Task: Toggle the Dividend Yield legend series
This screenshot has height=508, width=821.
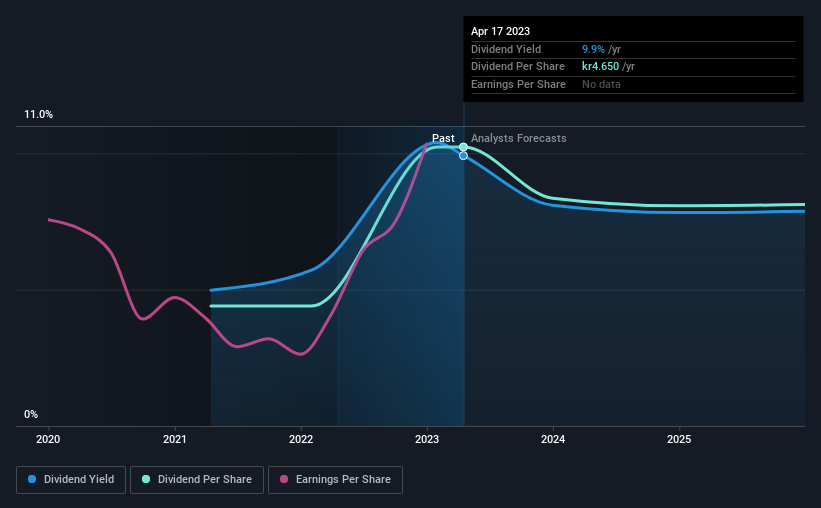Action: pos(71,480)
